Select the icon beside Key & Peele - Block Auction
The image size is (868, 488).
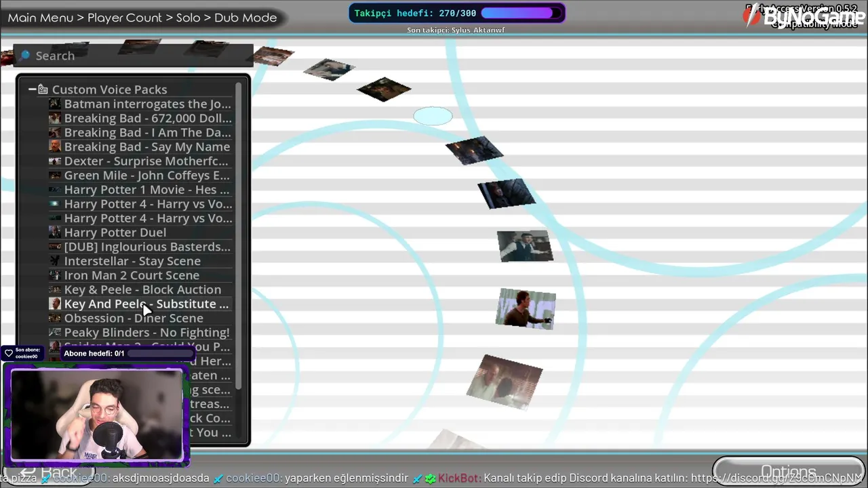coord(55,289)
